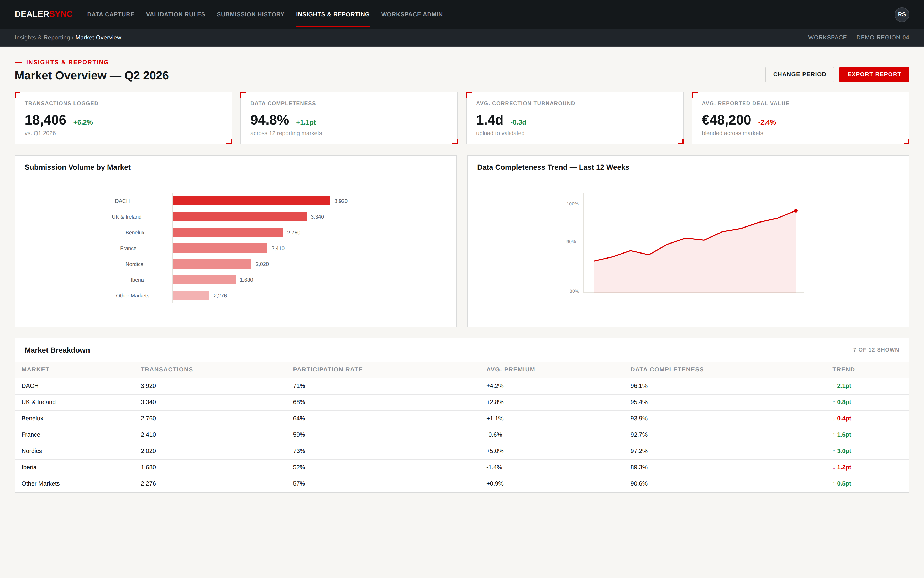The width and height of the screenshot is (924, 578).
Task: Sort by Participation Rate column header
Action: 328,369
